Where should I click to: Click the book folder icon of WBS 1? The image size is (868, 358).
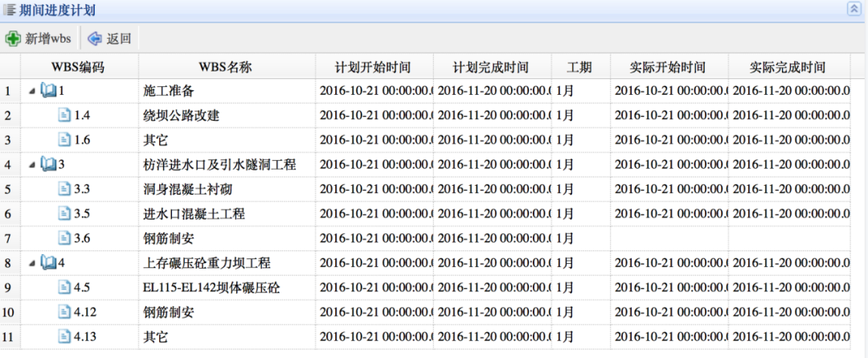[48, 90]
